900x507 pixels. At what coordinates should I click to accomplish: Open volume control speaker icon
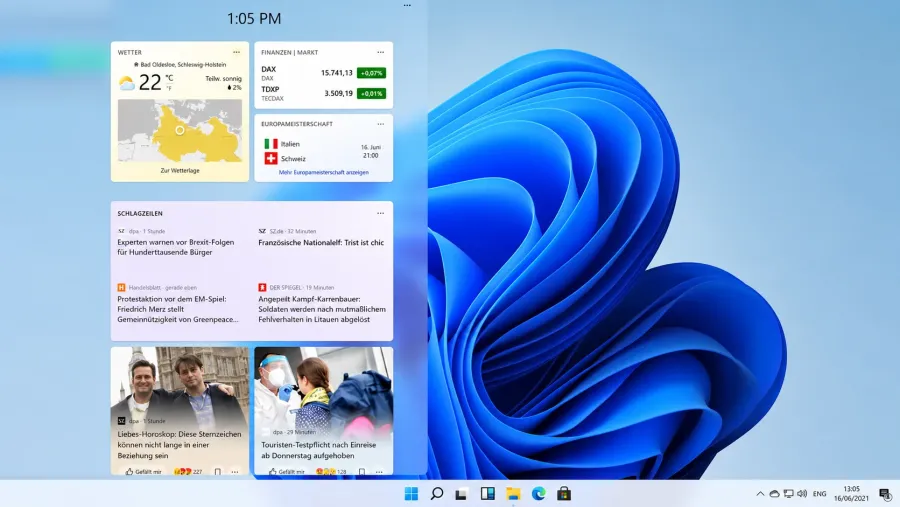(x=802, y=494)
